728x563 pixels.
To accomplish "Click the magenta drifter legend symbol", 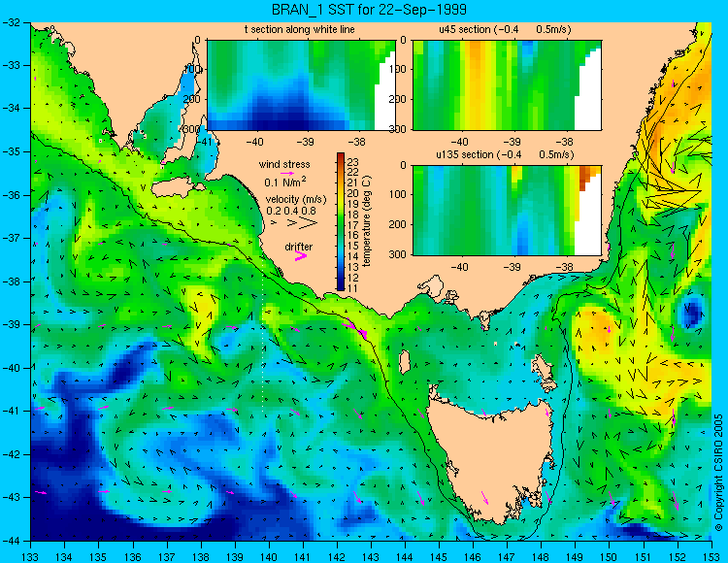I will coord(301,255).
